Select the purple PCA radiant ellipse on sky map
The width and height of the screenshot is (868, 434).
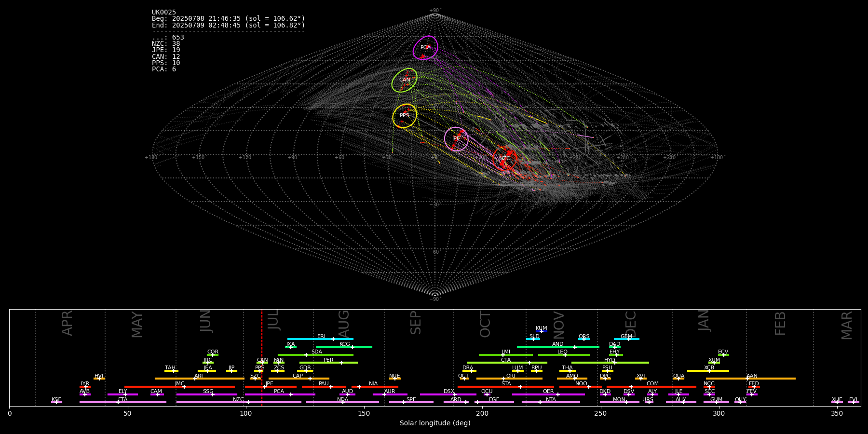click(425, 48)
